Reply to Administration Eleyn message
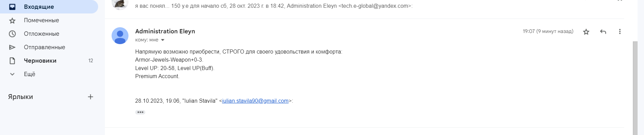 (603, 32)
